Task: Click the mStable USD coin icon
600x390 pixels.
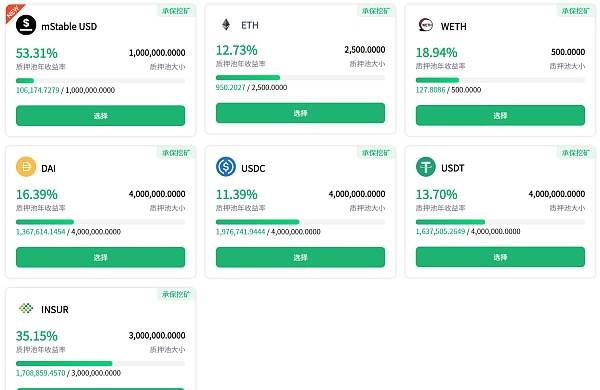Action: (26, 25)
